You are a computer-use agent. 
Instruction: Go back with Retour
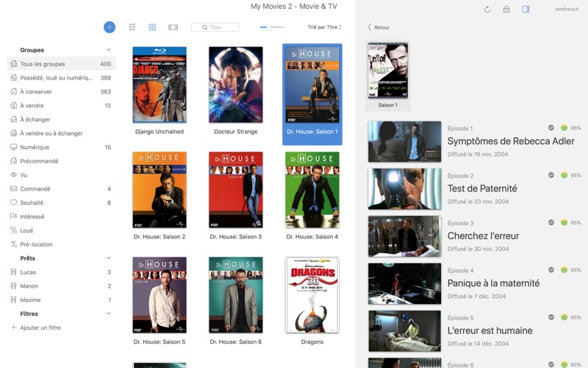379,27
